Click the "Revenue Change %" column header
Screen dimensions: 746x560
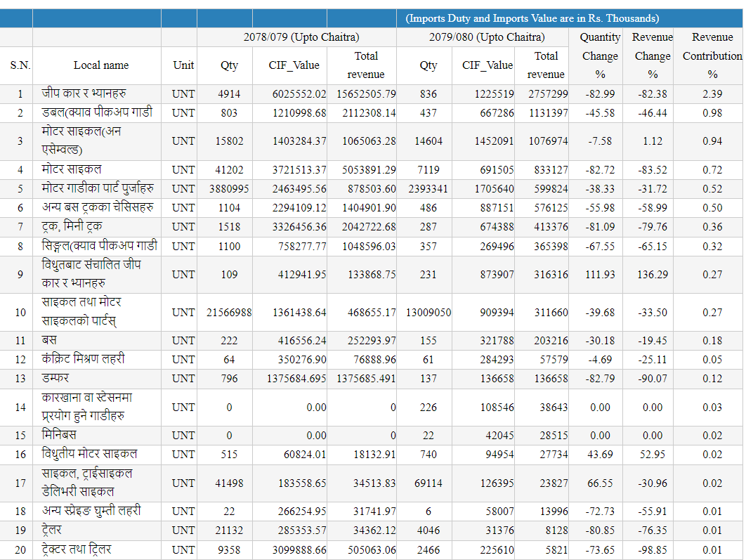[652, 56]
